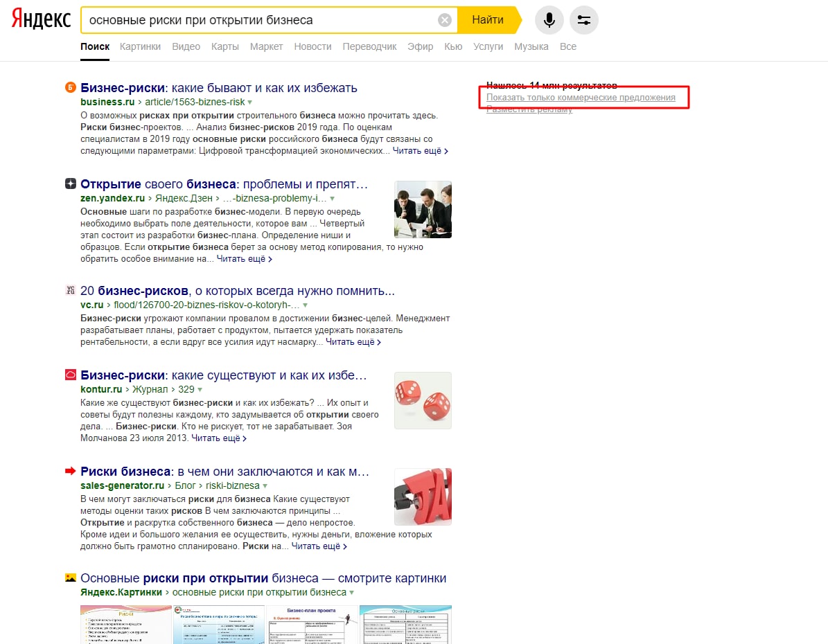Click 'Разместить рекламу' link
828x644 pixels.
[x=529, y=109]
